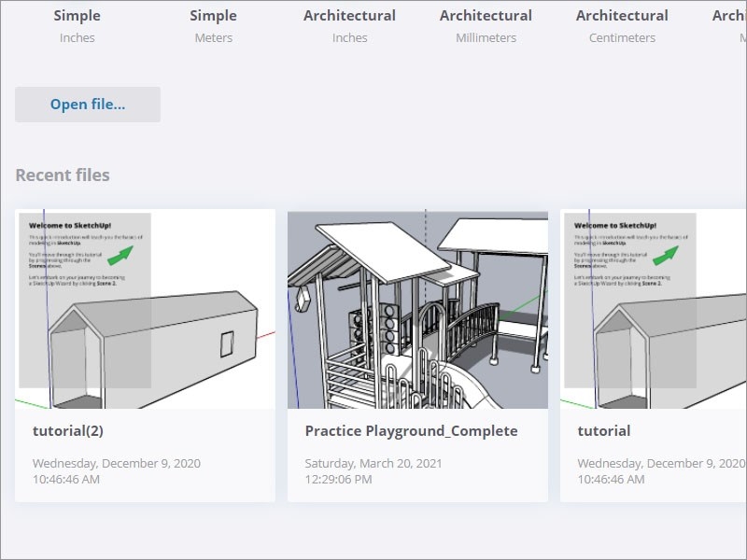
Task: Choose the Architectural Inches template
Action: point(350,24)
